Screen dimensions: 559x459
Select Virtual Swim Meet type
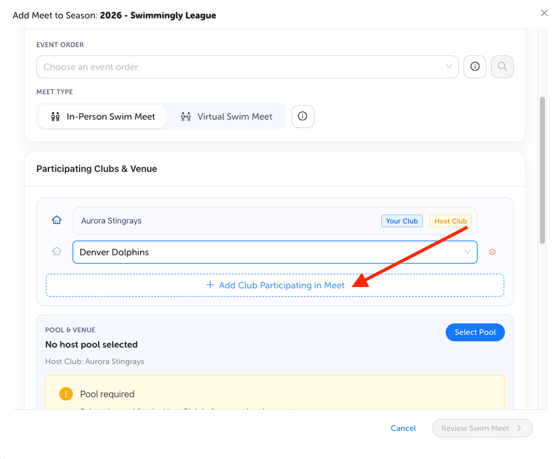pos(226,117)
